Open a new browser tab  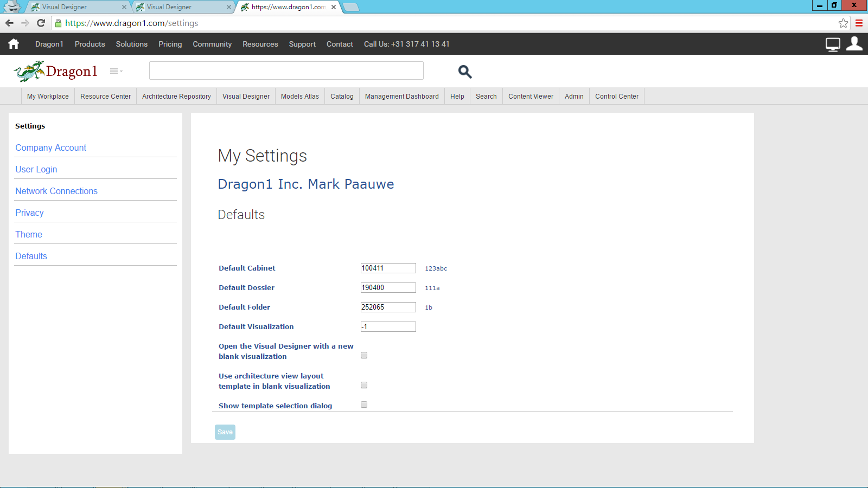click(x=351, y=7)
